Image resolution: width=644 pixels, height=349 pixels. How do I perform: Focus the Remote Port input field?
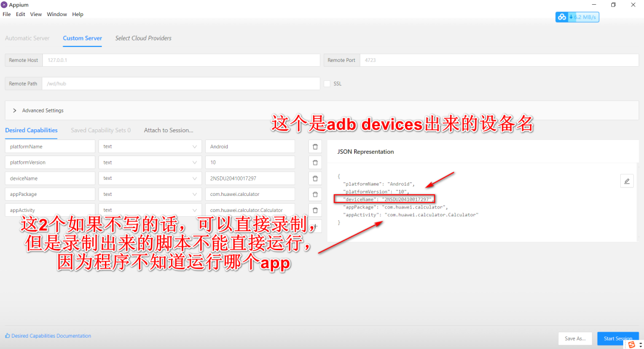pos(499,60)
